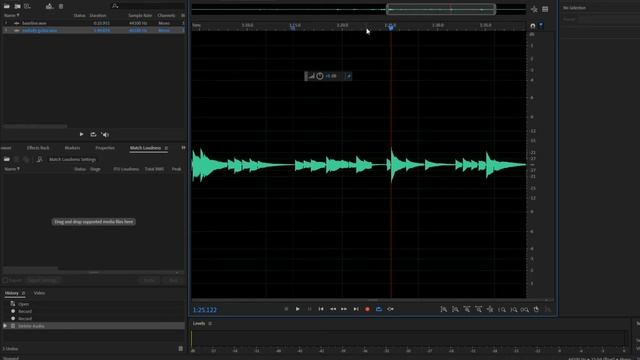
Task: Switch to the Effects Rack tab
Action: point(38,148)
